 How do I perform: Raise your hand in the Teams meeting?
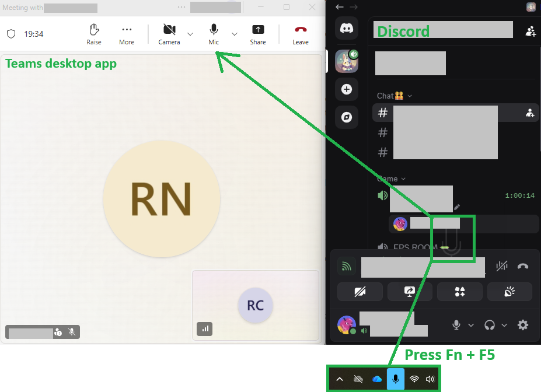coord(94,34)
